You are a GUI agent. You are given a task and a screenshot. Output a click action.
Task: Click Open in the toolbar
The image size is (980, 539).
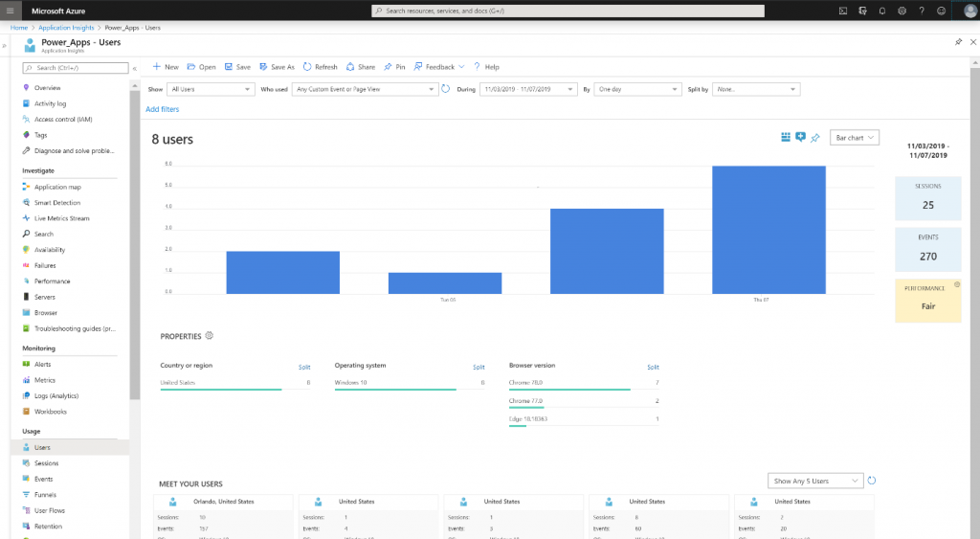pyautogui.click(x=201, y=67)
